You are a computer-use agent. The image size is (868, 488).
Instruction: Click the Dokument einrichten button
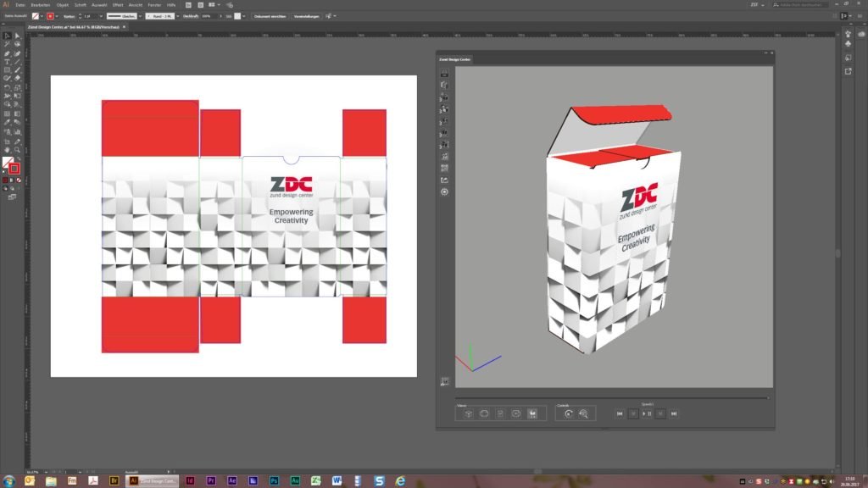pos(270,16)
